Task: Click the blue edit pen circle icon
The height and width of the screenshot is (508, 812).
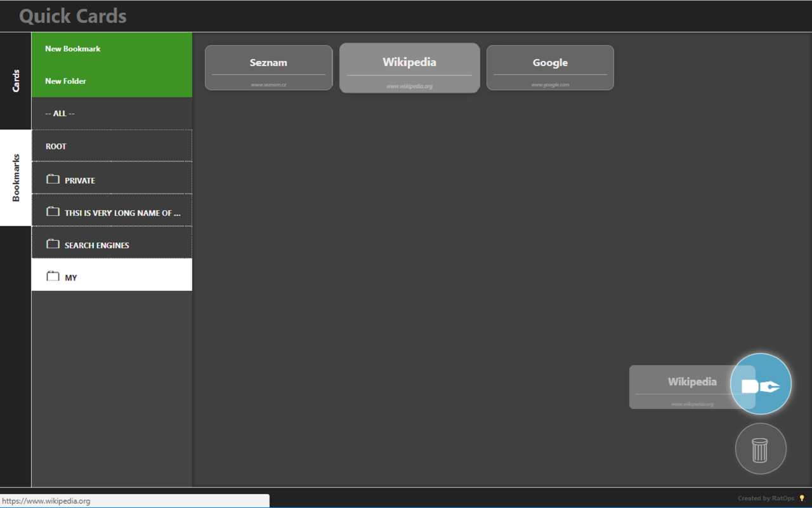Action: pyautogui.click(x=761, y=384)
